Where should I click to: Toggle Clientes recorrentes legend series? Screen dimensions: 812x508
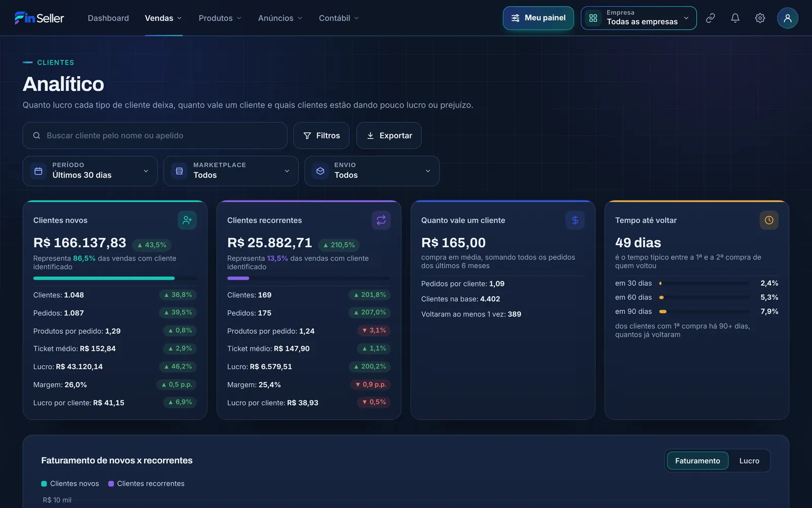(146, 484)
